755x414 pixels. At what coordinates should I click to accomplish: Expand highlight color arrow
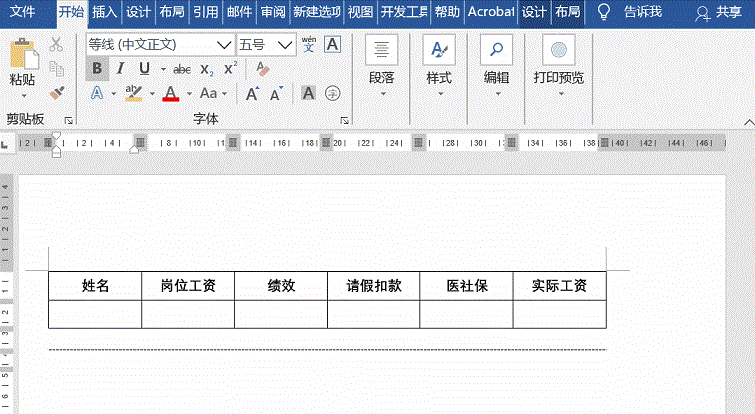click(152, 93)
